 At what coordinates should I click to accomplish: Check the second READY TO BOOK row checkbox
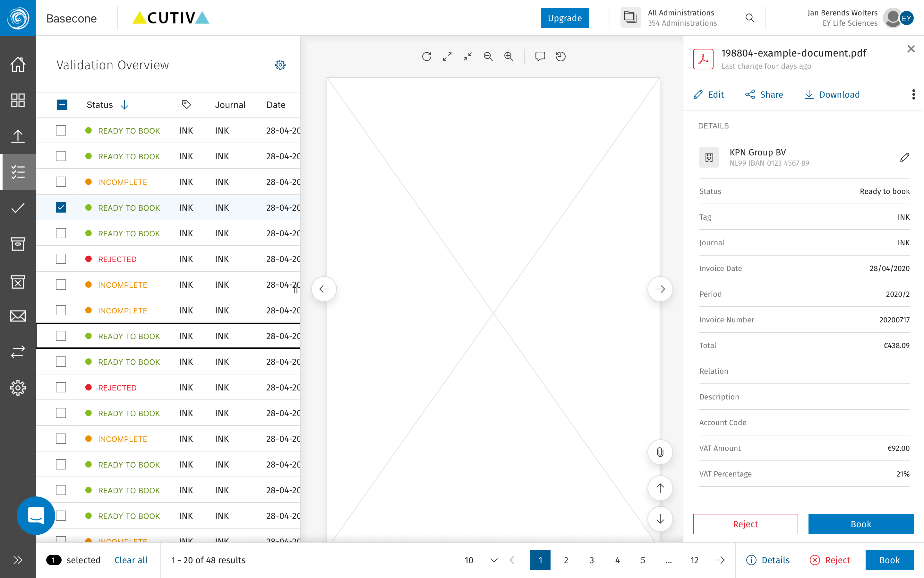pos(61,156)
